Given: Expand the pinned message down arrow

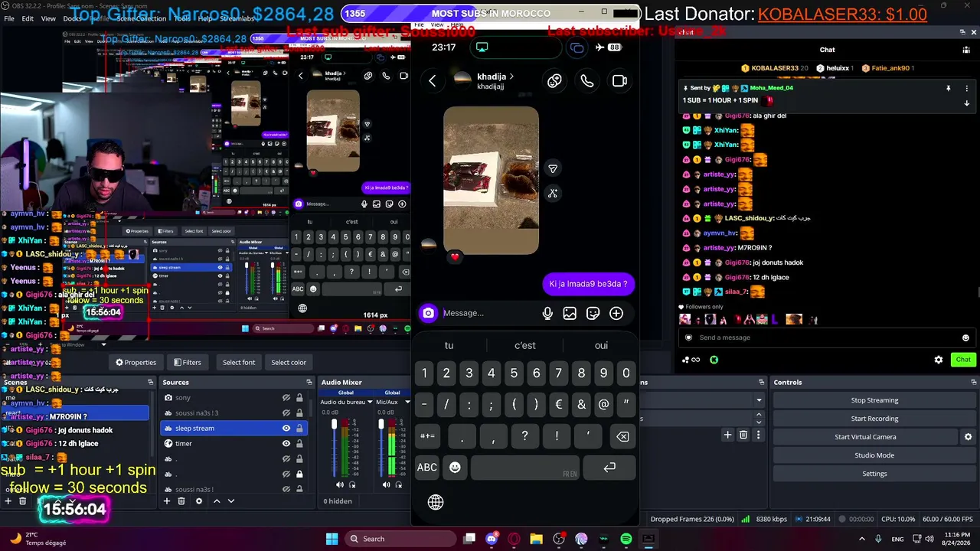Looking at the screenshot, I should 966,103.
